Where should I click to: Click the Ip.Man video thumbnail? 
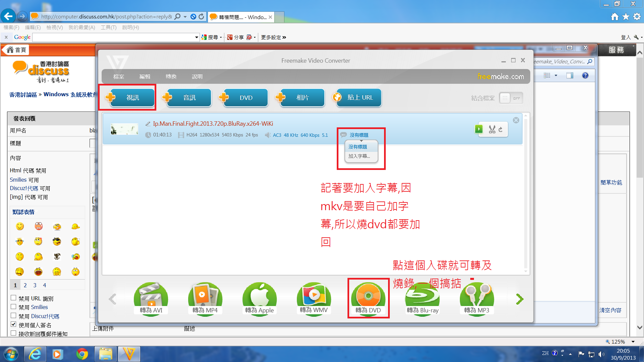pos(124,129)
